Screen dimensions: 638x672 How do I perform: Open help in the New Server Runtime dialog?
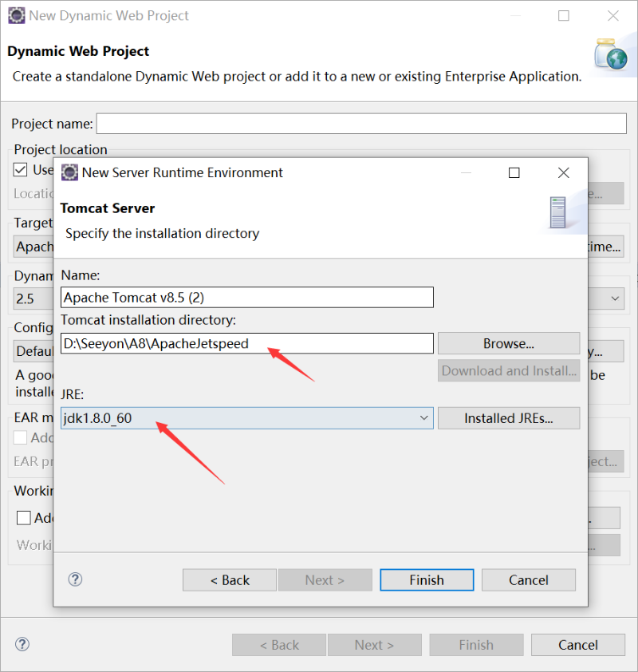76,579
